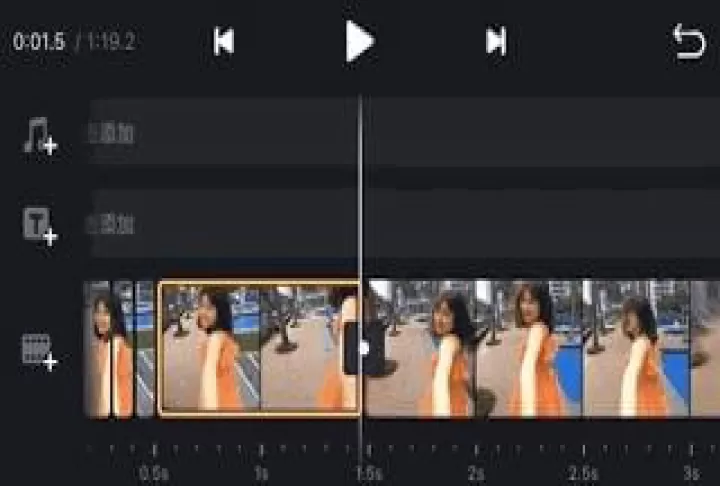Click the 1s mark on time ruler

click(x=261, y=471)
